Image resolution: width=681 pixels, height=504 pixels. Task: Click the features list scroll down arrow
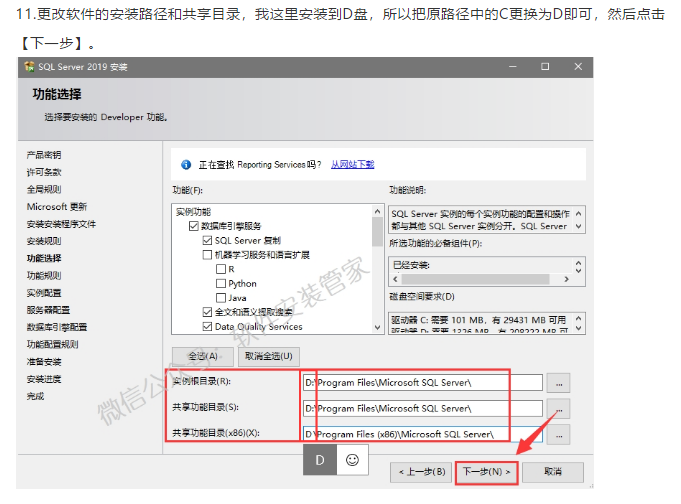pos(377,327)
